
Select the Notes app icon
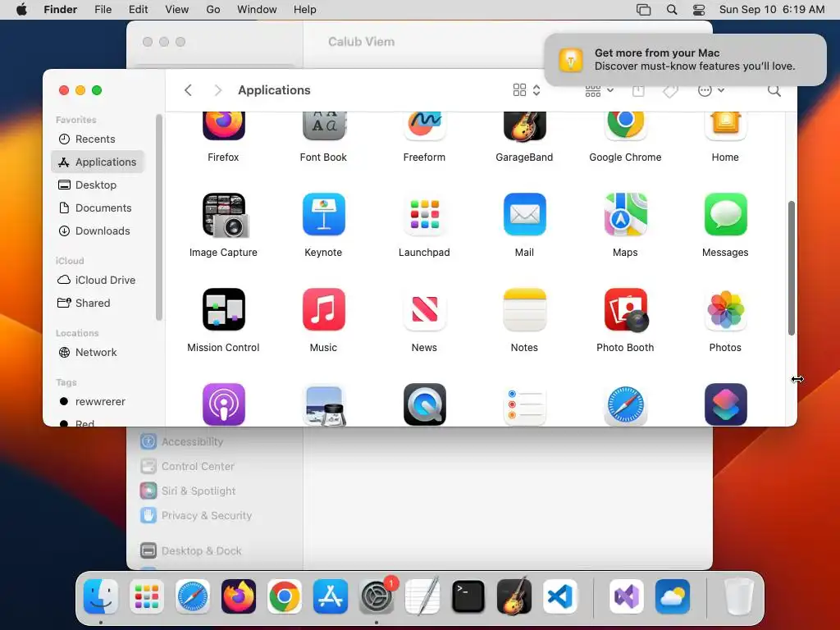(524, 309)
